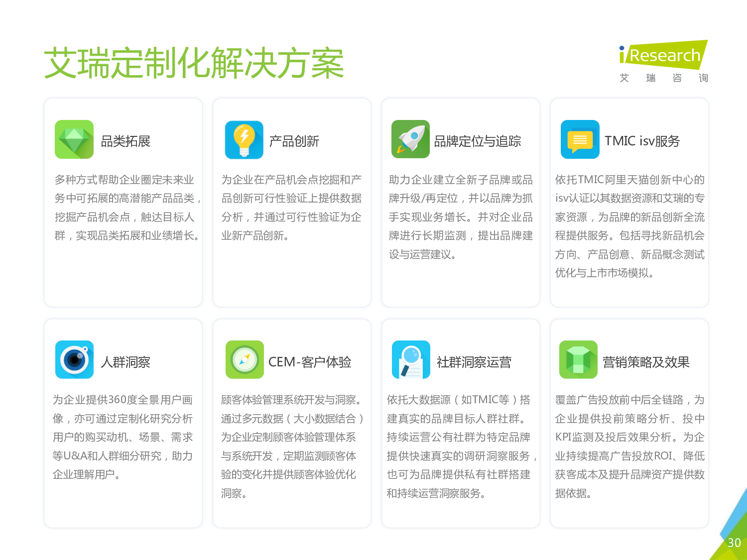Click the compass CEM-客户体验 icon
The height and width of the screenshot is (560, 747).
click(x=245, y=359)
